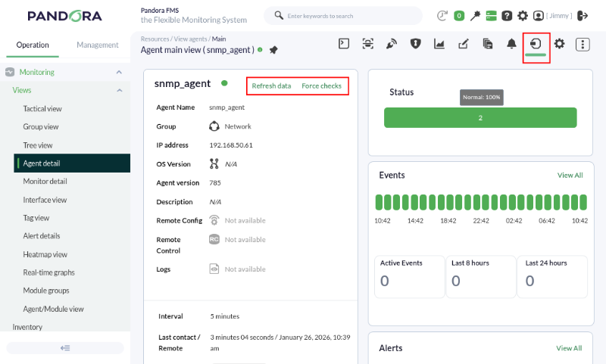Click the logout icon in header

(583, 16)
